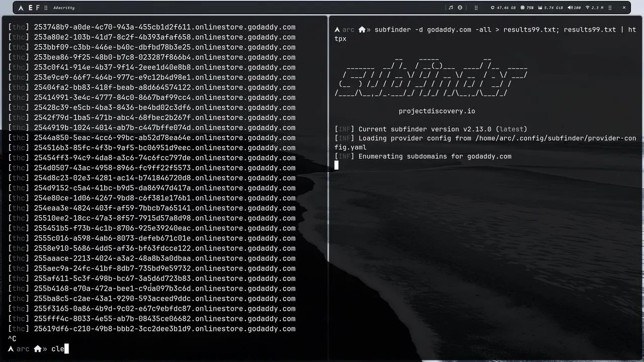The width and height of the screenshot is (644, 362).
Task: Click the memory 5.74 GiB indicator
Action: click(550, 8)
